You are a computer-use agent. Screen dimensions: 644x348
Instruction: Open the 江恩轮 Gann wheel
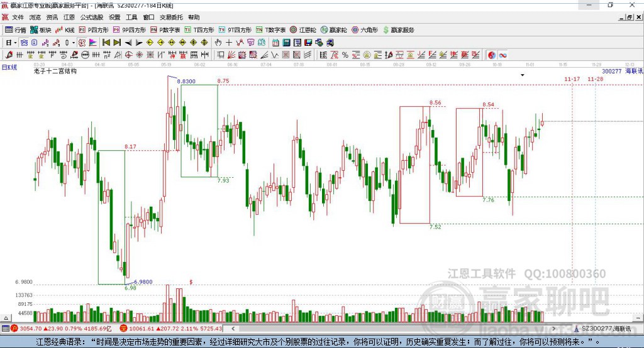coord(303,30)
